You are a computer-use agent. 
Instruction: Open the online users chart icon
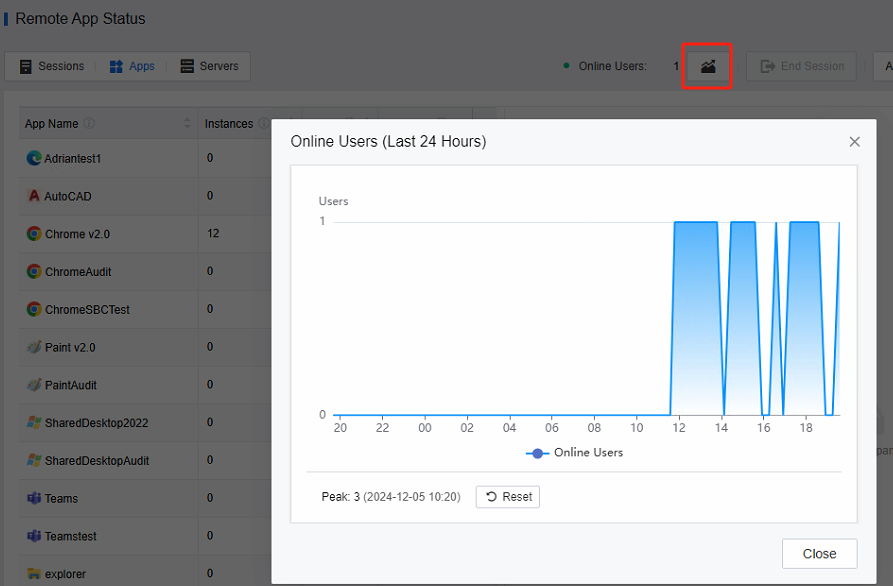point(707,66)
